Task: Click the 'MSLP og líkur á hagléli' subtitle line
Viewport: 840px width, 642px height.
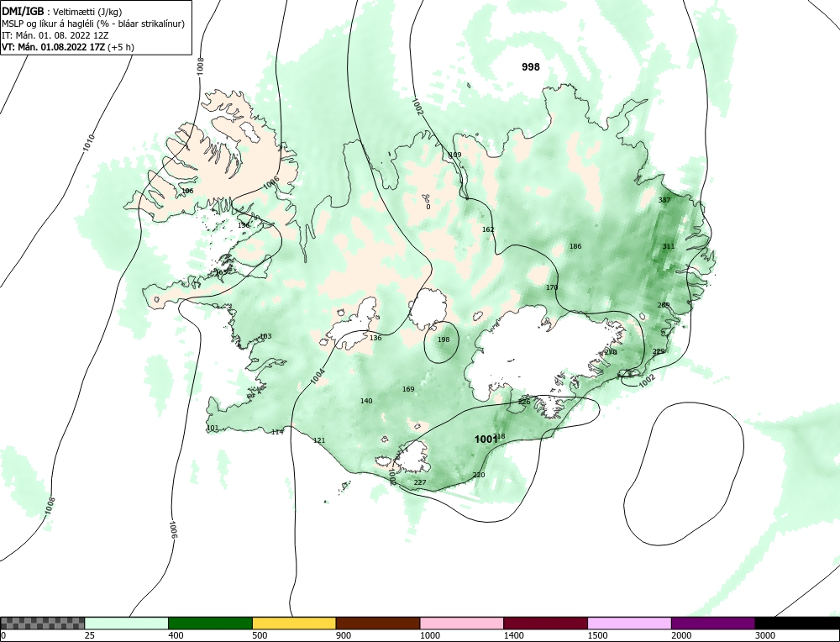Action: click(93, 24)
